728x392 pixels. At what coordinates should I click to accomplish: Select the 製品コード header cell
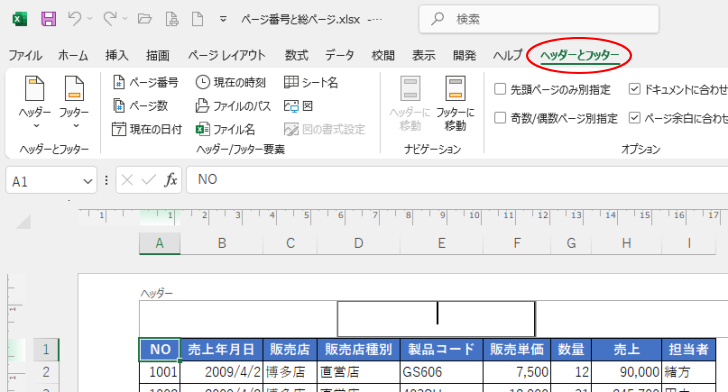click(441, 349)
